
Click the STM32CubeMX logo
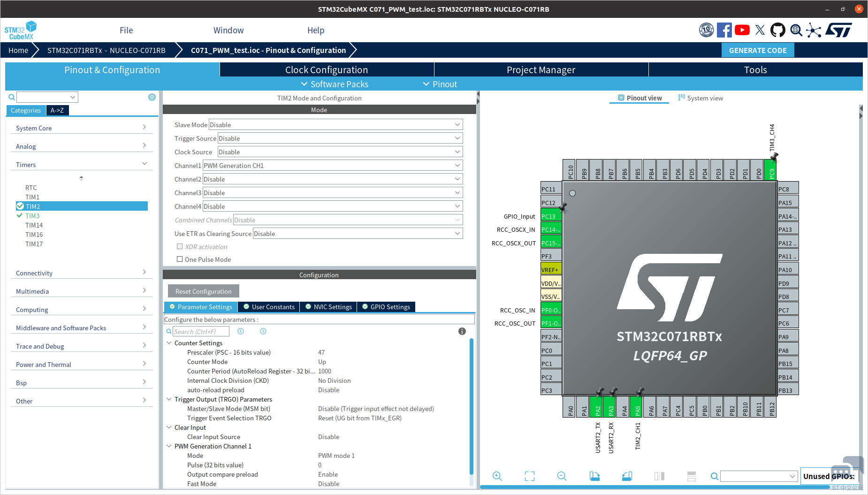[20, 30]
